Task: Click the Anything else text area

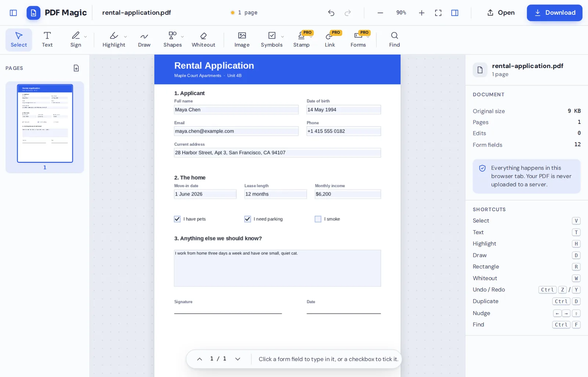Action: coord(277,268)
